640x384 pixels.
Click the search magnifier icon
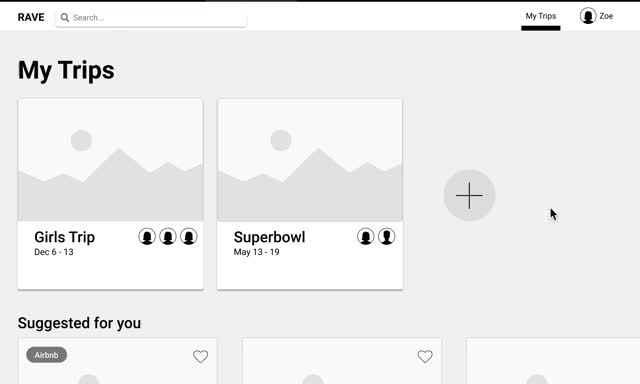pos(64,18)
